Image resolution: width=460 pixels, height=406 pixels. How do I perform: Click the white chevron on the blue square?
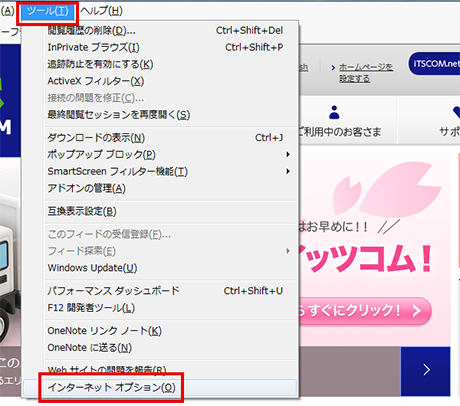coord(426,370)
